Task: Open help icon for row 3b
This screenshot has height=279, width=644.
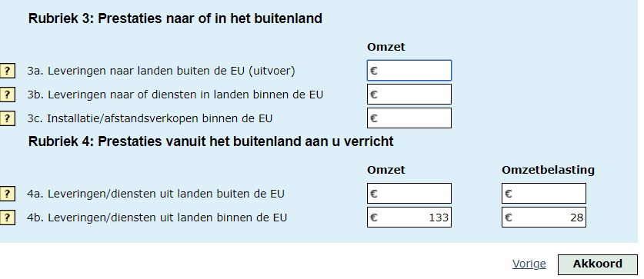Action: coord(8,95)
